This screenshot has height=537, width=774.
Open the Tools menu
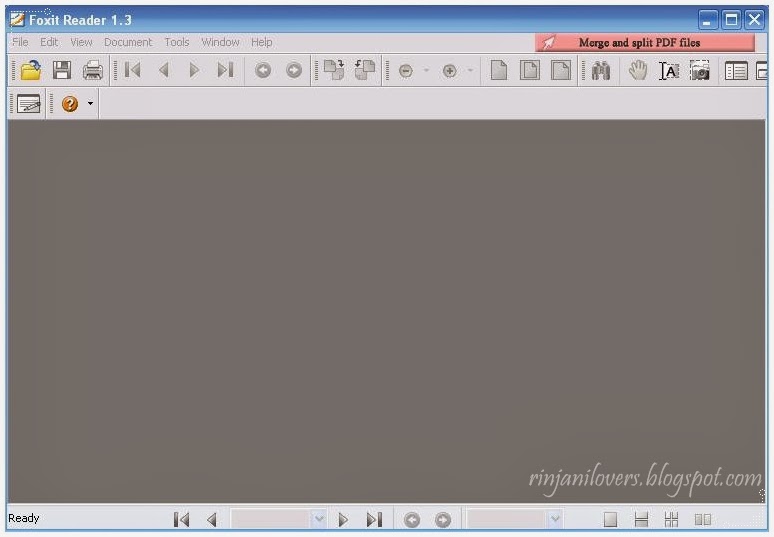pos(177,42)
